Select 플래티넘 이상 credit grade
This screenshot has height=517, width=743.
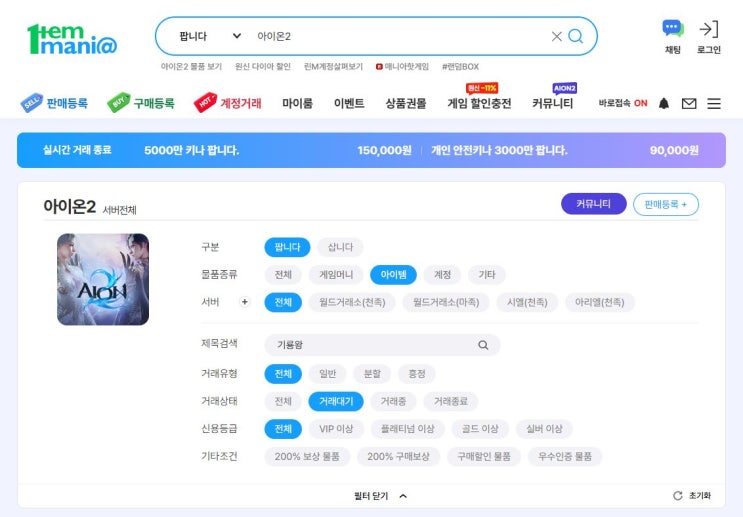click(x=408, y=429)
